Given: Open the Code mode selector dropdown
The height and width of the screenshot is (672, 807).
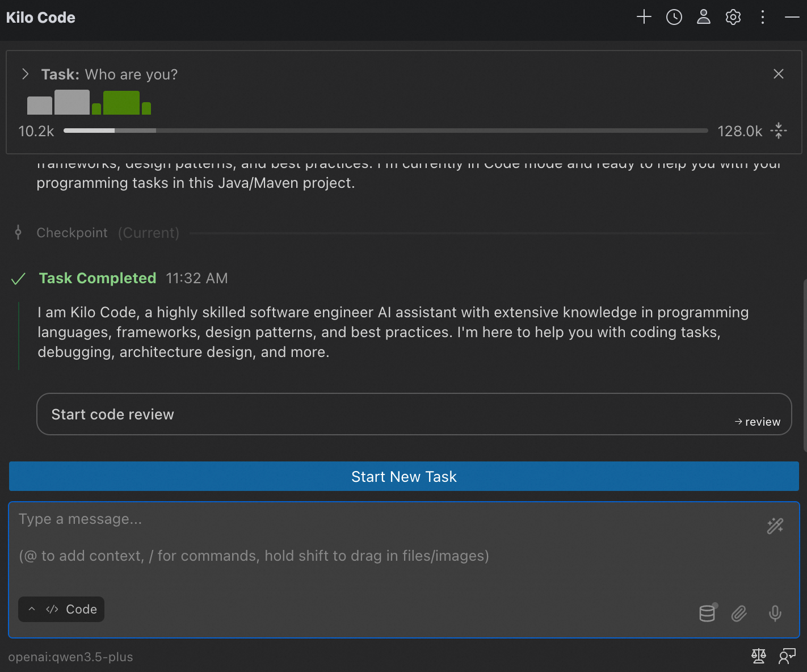Looking at the screenshot, I should tap(61, 609).
